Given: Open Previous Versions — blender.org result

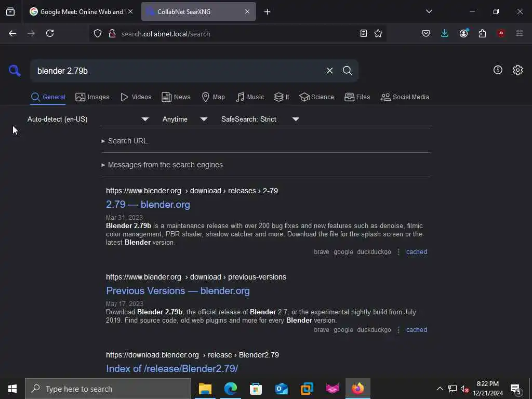Looking at the screenshot, I should click(x=178, y=291).
